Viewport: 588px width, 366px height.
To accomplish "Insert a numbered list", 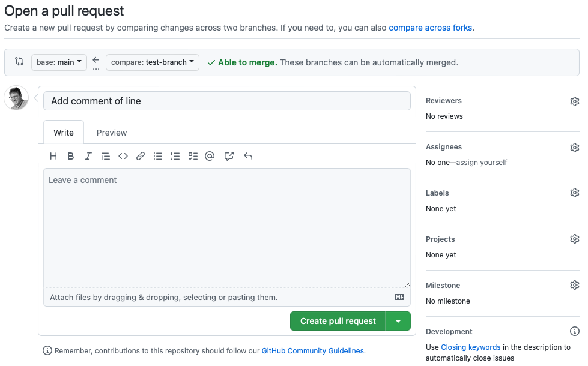I will (x=175, y=156).
